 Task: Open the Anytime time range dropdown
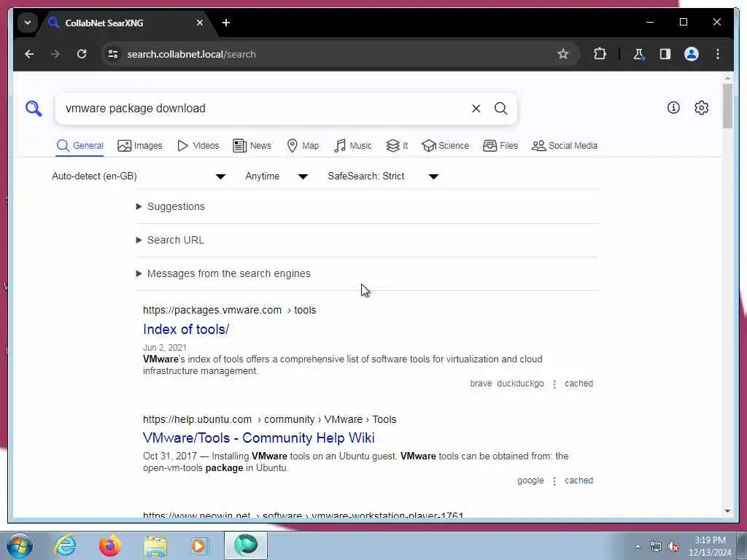click(x=276, y=176)
